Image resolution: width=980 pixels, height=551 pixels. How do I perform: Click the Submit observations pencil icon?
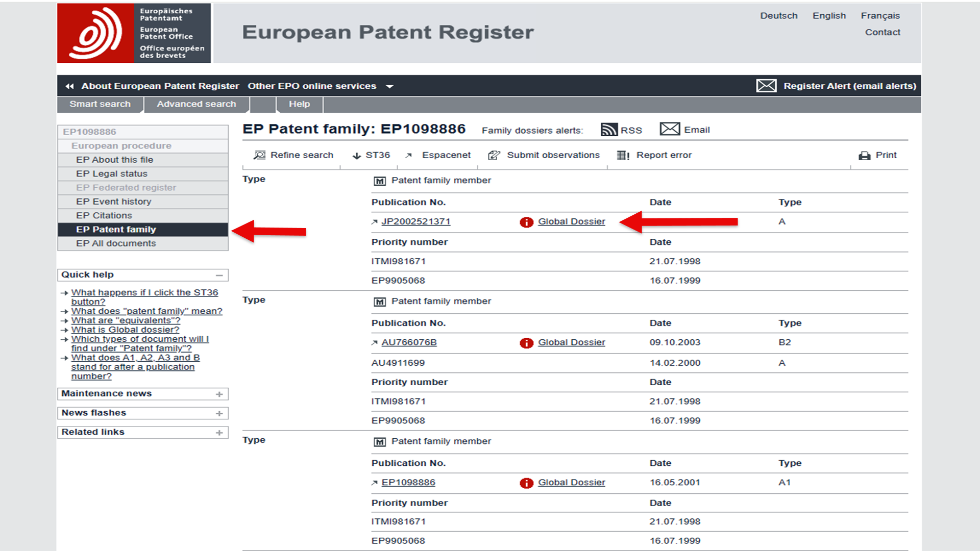point(494,155)
